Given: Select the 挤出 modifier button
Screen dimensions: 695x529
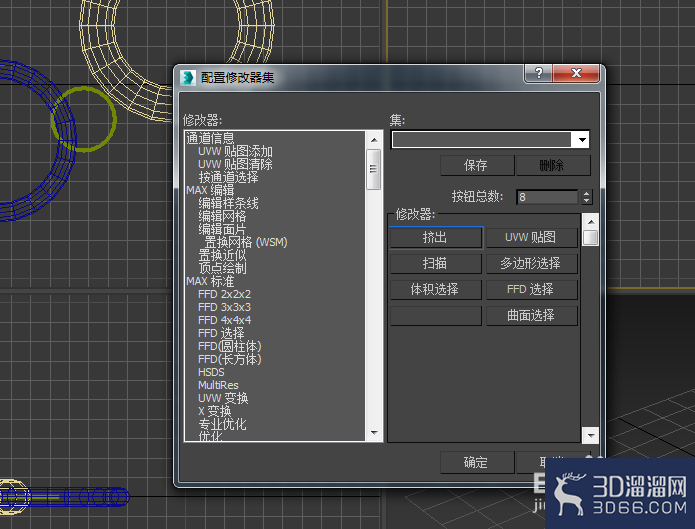Looking at the screenshot, I should pos(436,238).
